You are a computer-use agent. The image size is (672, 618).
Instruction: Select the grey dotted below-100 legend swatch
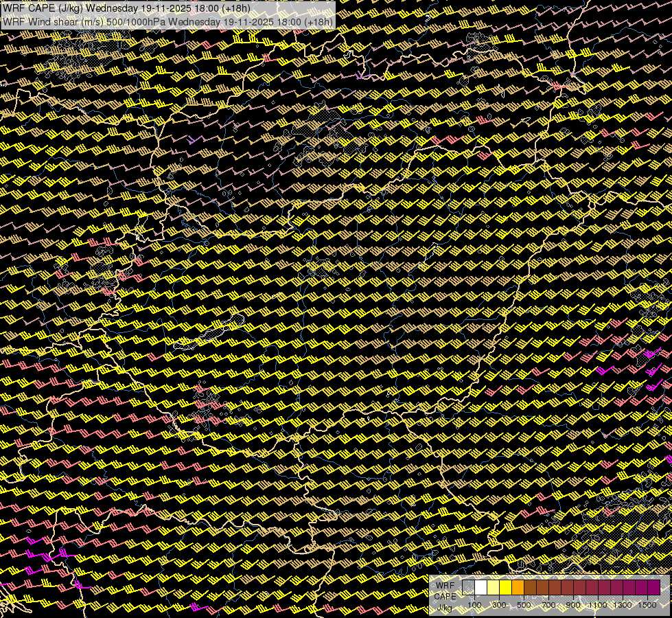pos(468,588)
